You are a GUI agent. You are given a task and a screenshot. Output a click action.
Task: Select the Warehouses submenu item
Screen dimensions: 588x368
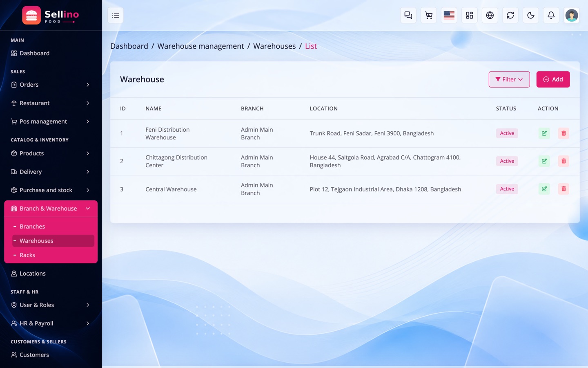pos(53,241)
